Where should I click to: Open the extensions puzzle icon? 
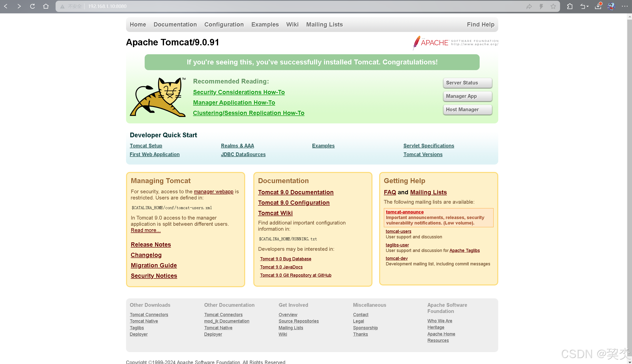point(570,6)
